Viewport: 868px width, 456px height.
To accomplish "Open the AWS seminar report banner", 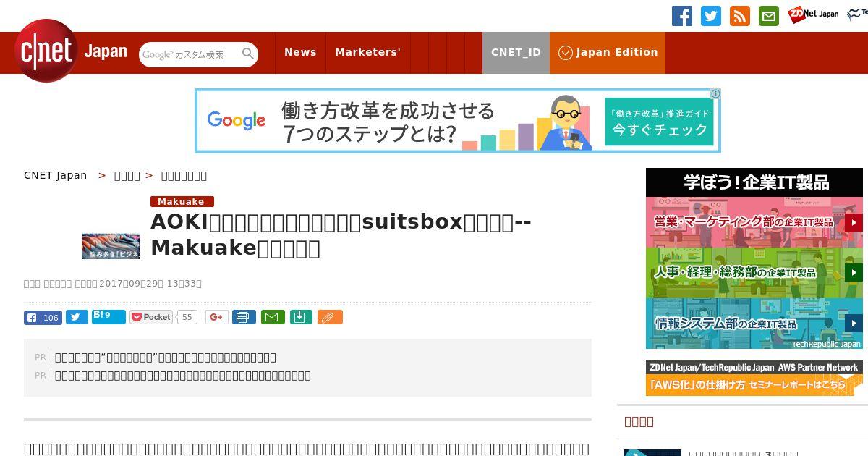I will (754, 378).
